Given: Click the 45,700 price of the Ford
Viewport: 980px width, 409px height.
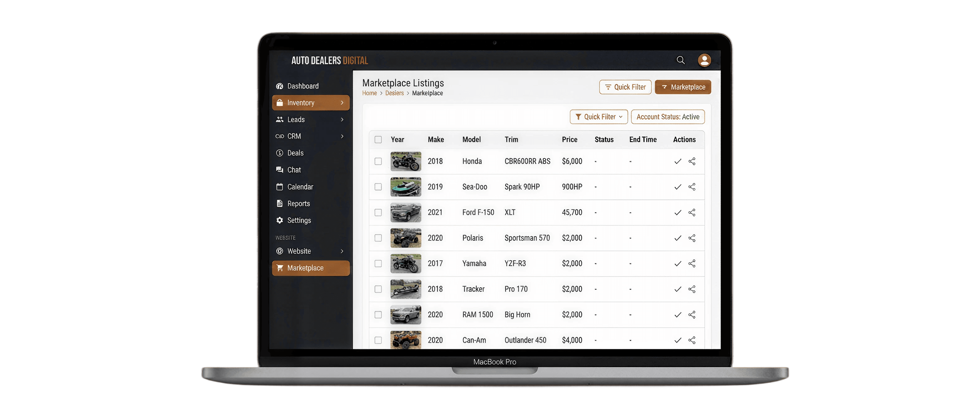Looking at the screenshot, I should 572,213.
